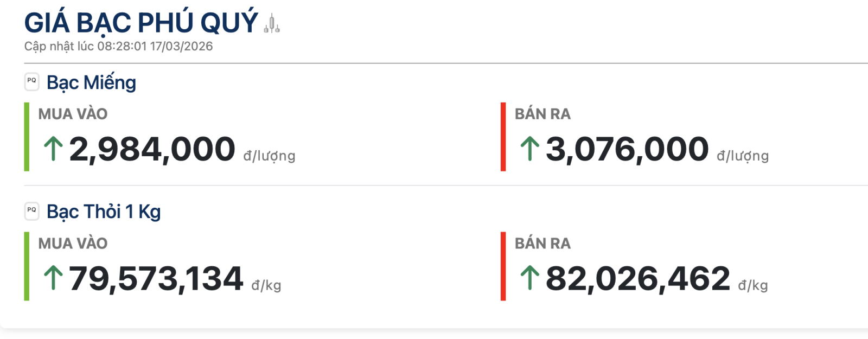The image size is (868, 339).
Task: Open the GIÁ BẠC PHÚ QUÝ heading
Action: [141, 23]
